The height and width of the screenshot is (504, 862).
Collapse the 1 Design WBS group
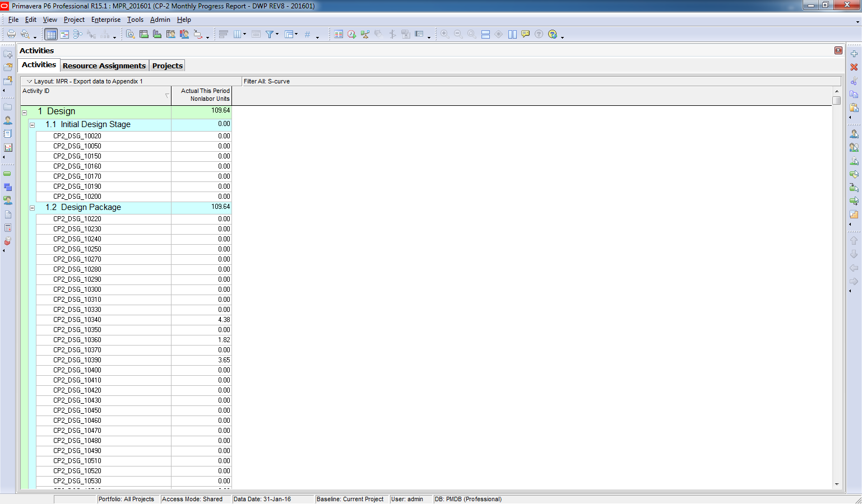[25, 113]
